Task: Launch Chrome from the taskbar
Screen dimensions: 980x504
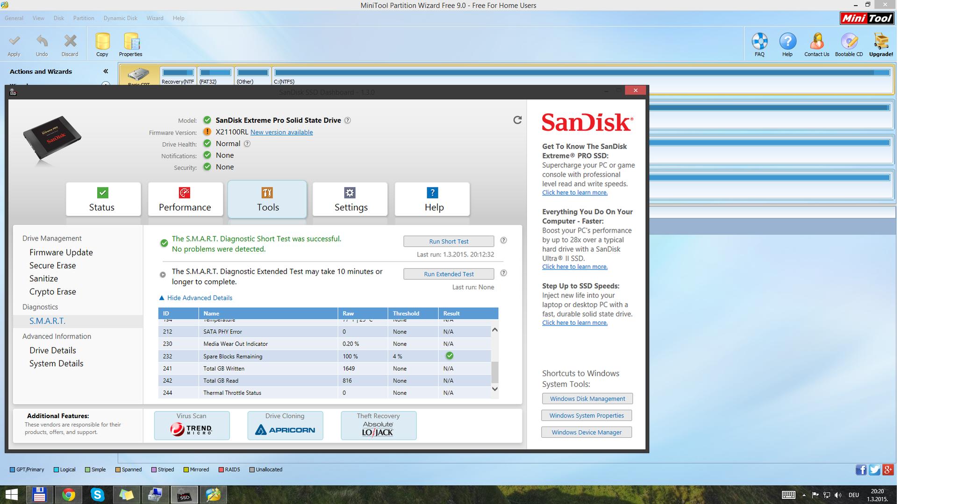Action: (x=68, y=495)
